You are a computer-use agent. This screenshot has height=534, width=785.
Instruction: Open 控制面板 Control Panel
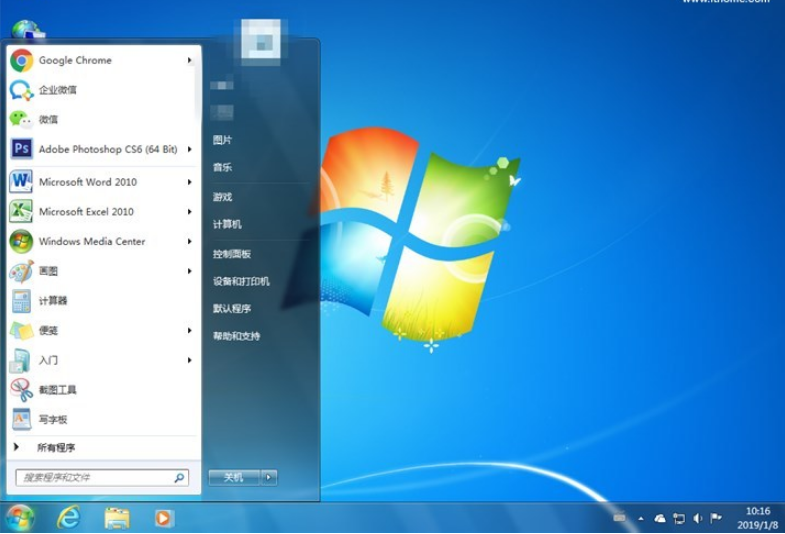tap(231, 254)
